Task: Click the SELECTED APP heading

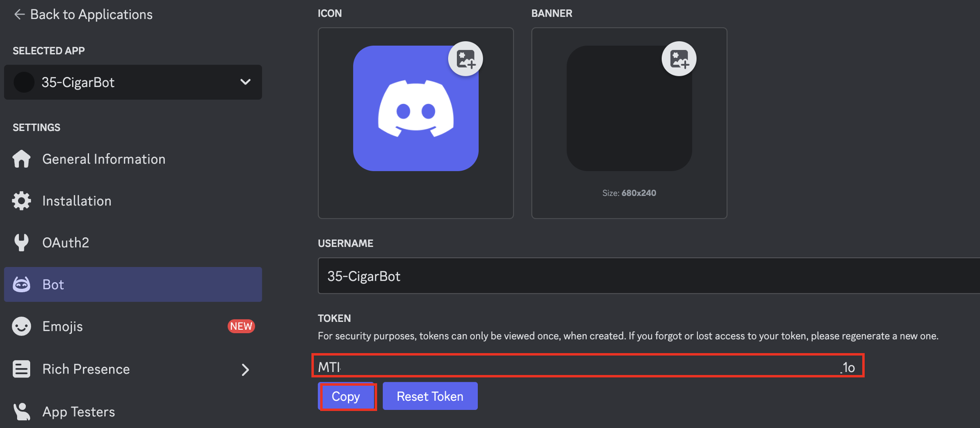Action: [x=49, y=51]
